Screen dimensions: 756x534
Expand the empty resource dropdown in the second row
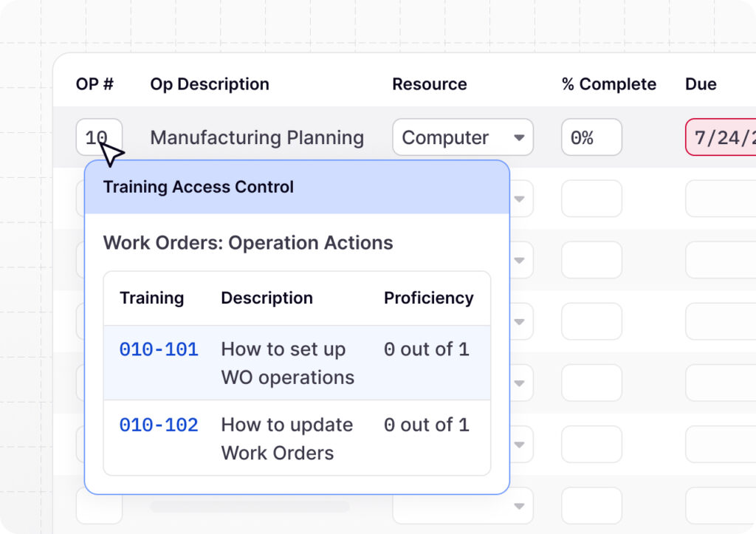pyautogui.click(x=520, y=199)
